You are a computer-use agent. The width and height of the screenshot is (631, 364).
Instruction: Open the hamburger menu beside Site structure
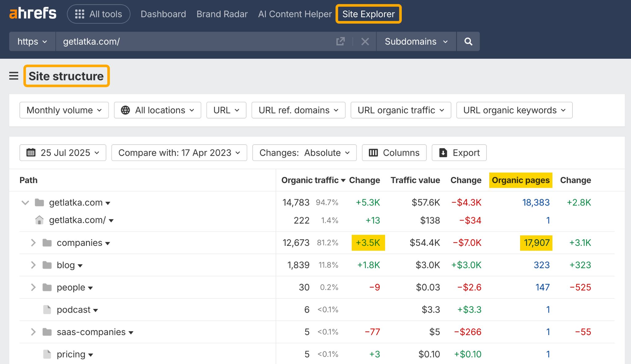(x=14, y=76)
